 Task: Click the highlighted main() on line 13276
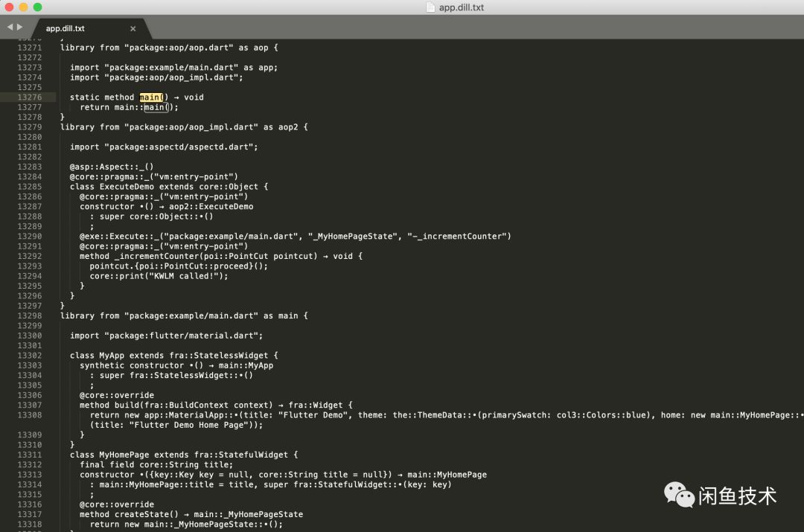coord(153,97)
